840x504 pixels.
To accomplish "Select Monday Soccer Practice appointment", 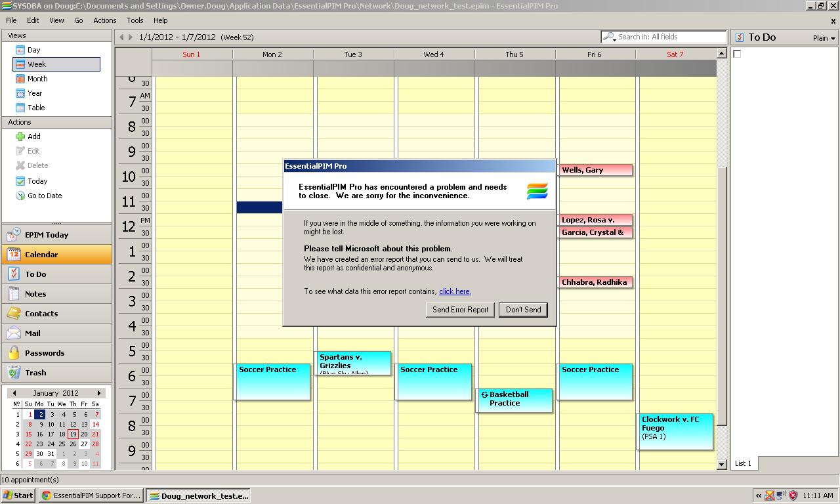I will point(272,382).
